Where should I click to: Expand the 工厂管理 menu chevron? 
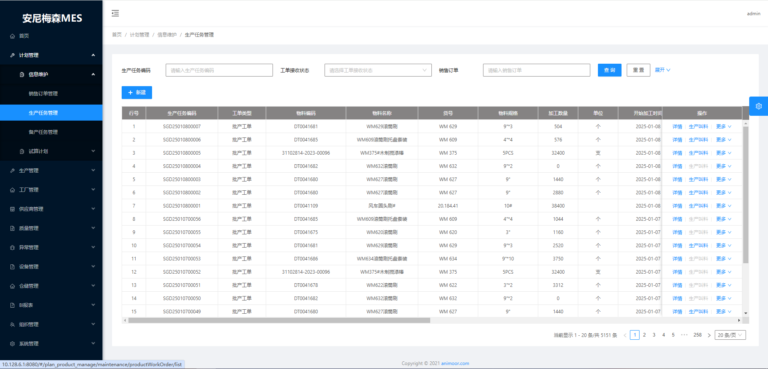point(93,190)
